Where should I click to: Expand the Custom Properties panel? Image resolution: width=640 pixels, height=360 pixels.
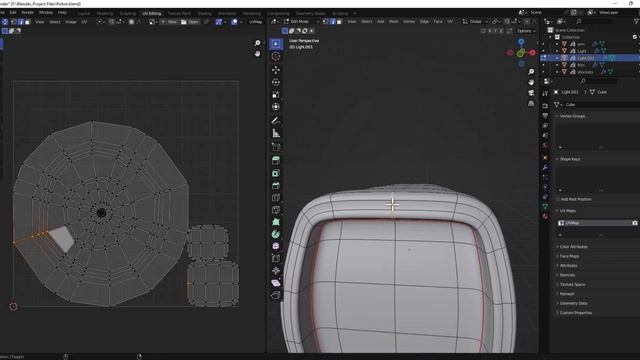(x=576, y=313)
